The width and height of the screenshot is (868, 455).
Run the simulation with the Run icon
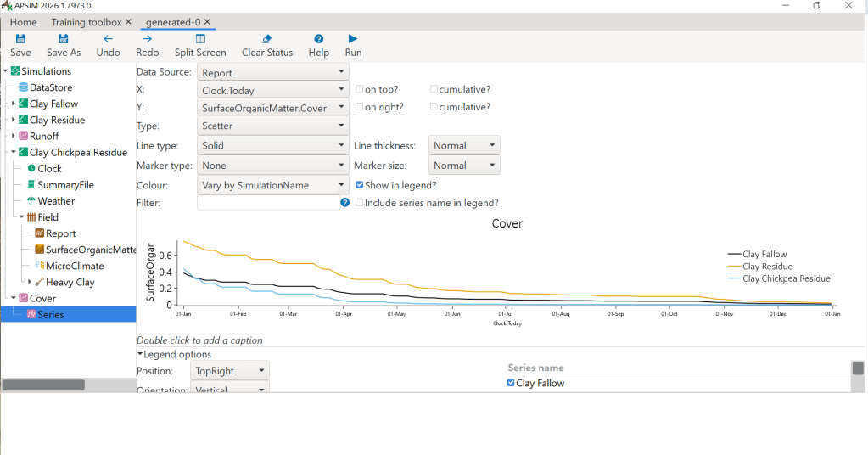(353, 39)
